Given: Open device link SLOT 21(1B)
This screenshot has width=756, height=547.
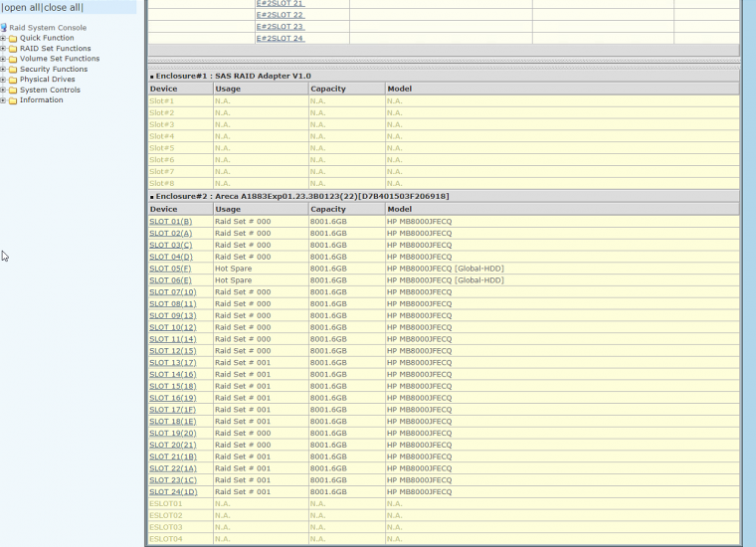Looking at the screenshot, I should tap(173, 456).
